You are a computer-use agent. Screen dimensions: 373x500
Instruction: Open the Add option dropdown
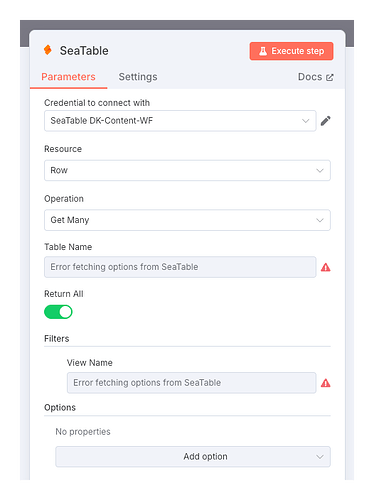pos(193,456)
